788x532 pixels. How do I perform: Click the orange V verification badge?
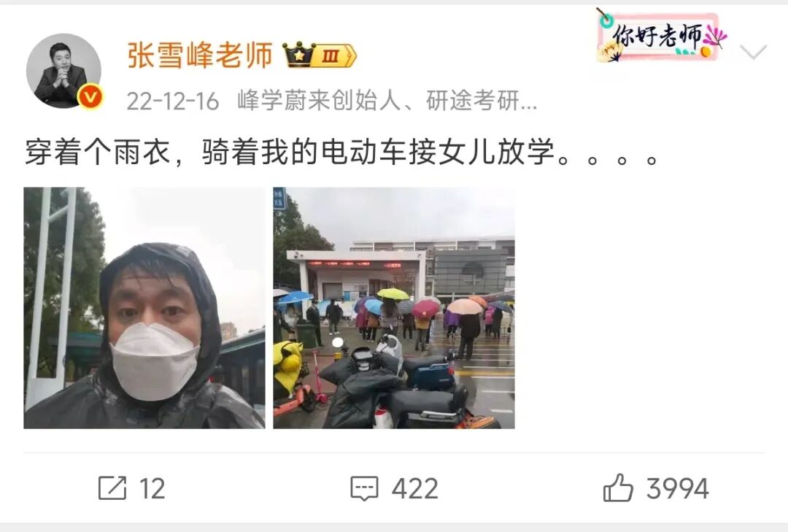point(90,96)
